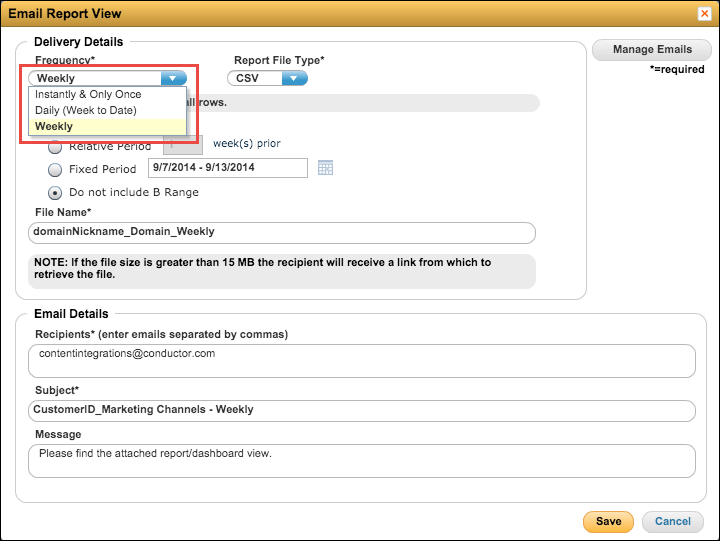Click the Message text area

coord(361,461)
